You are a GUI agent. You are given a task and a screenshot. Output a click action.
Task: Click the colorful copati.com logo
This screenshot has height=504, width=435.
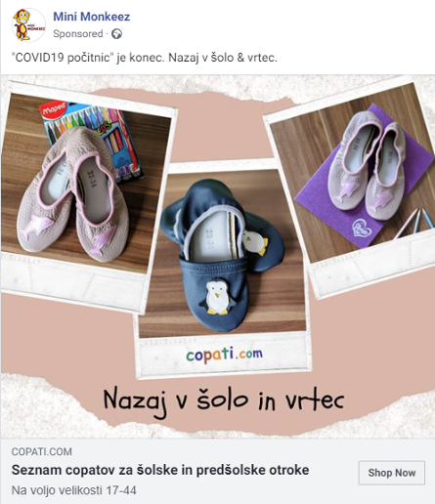[x=224, y=355]
